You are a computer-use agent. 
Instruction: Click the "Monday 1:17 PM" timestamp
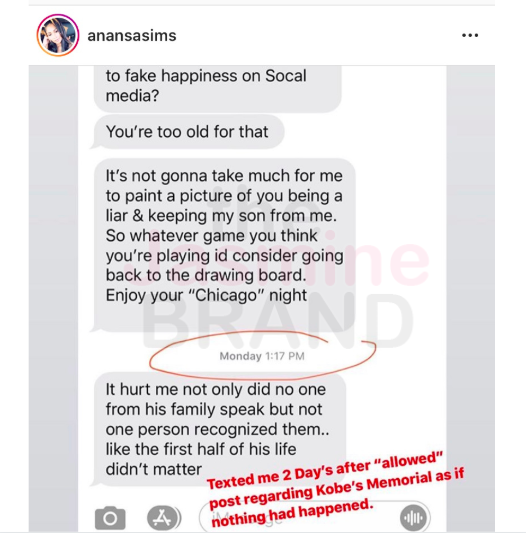click(262, 356)
